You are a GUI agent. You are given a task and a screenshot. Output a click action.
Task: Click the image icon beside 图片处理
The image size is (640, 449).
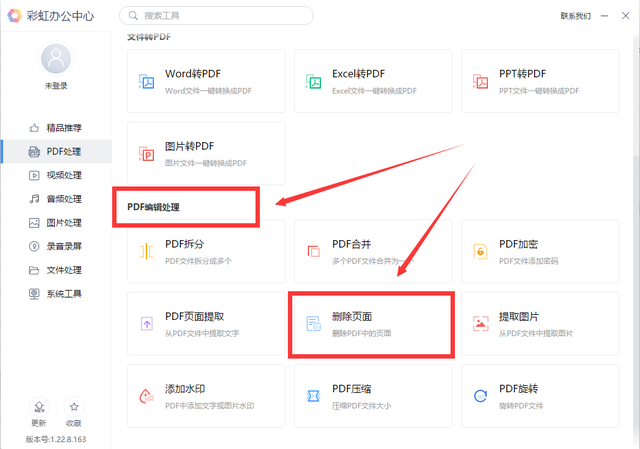pos(34,223)
